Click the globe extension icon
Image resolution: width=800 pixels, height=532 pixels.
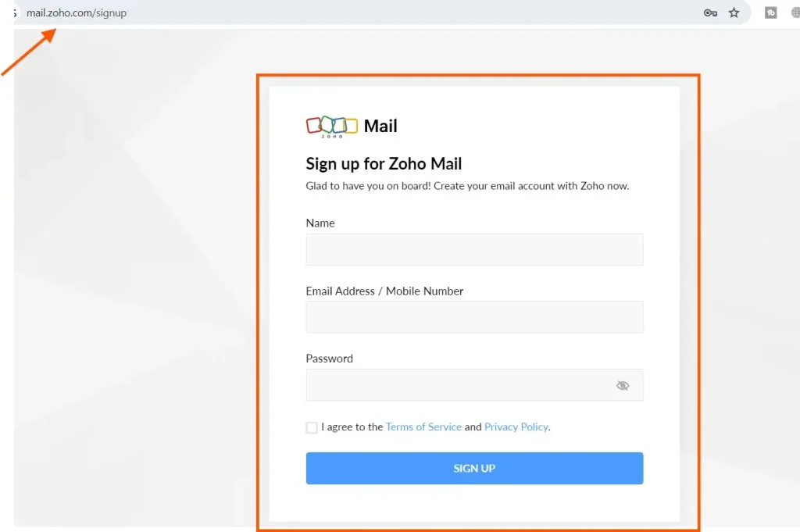[x=794, y=12]
